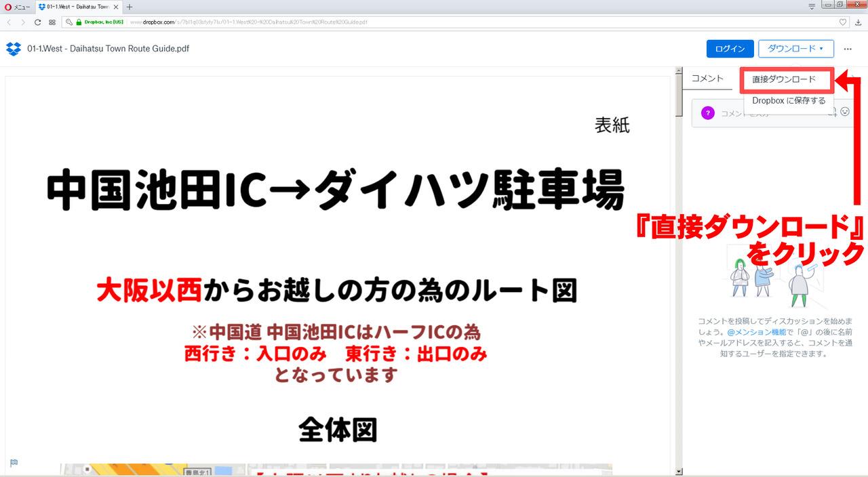The image size is (868, 477).
Task: Click the green padlock security badge
Action: click(x=79, y=22)
